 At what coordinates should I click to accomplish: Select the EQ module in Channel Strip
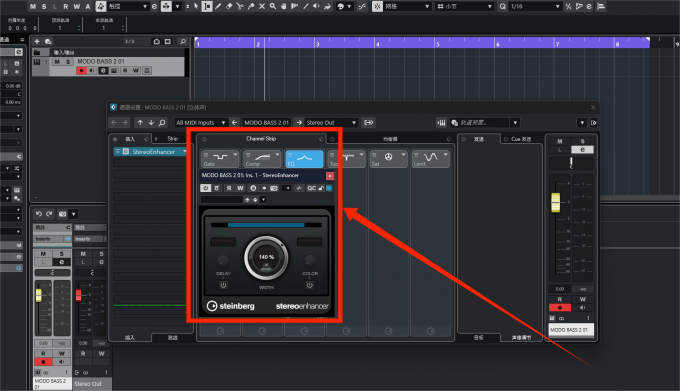pos(304,159)
